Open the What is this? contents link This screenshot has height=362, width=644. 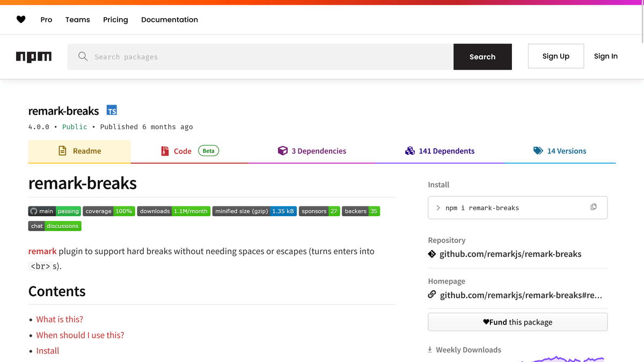(x=60, y=319)
